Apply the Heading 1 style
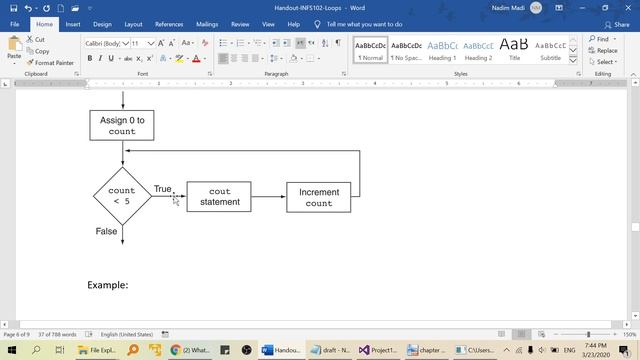Screen dimensions: 640x360 pos(442,50)
